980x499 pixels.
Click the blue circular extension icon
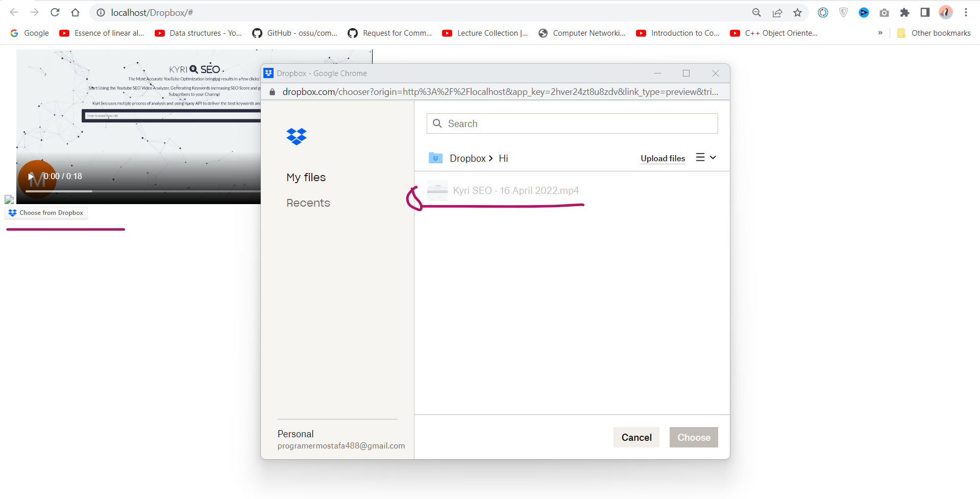864,13
